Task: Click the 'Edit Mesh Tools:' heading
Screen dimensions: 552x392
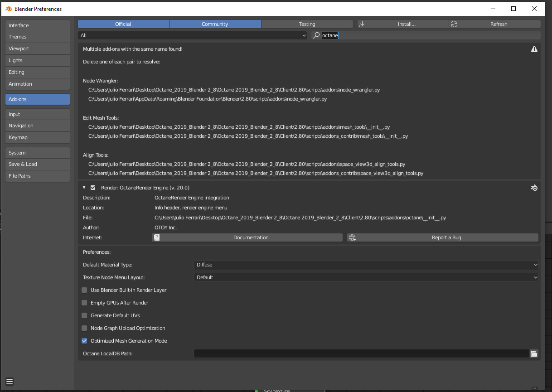Action: 101,118
